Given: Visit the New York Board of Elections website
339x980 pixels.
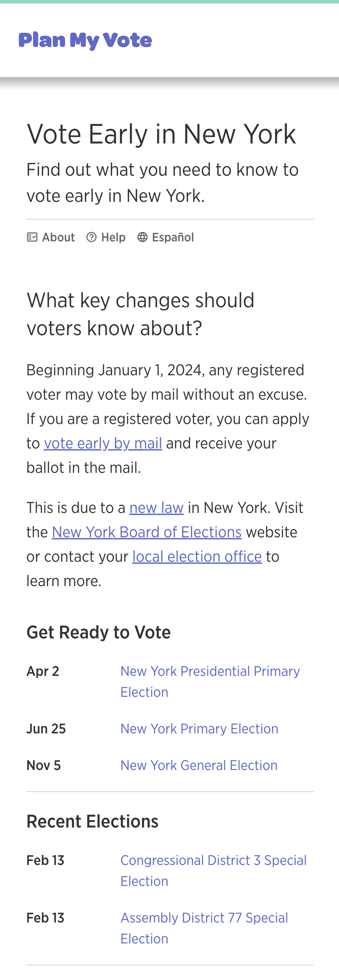Looking at the screenshot, I should (147, 532).
